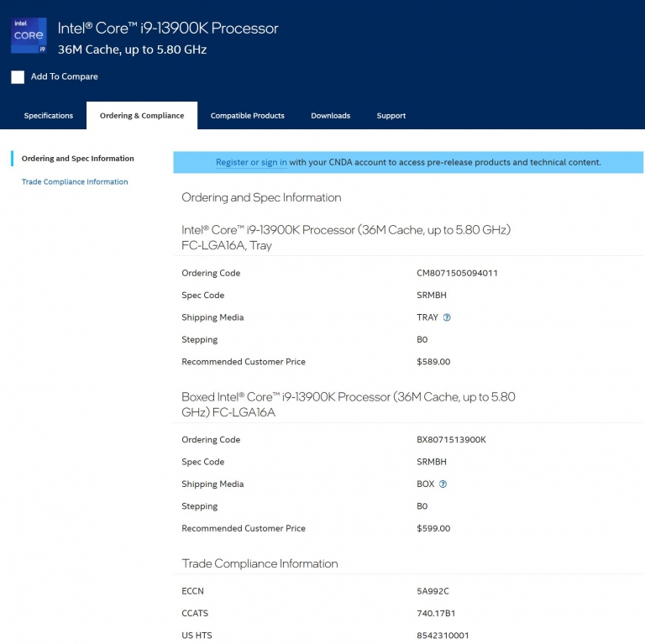This screenshot has width=645, height=644.
Task: Follow the Register or sign in link
Action: point(251,162)
